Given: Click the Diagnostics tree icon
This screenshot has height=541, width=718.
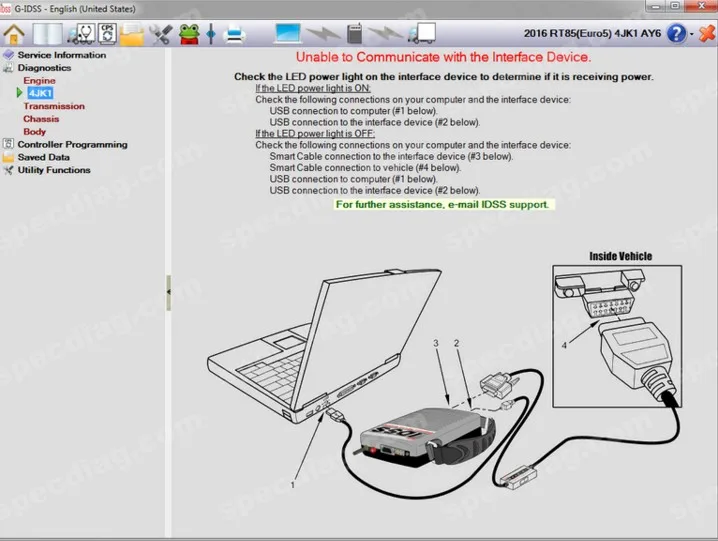Looking at the screenshot, I should pyautogui.click(x=8, y=68).
